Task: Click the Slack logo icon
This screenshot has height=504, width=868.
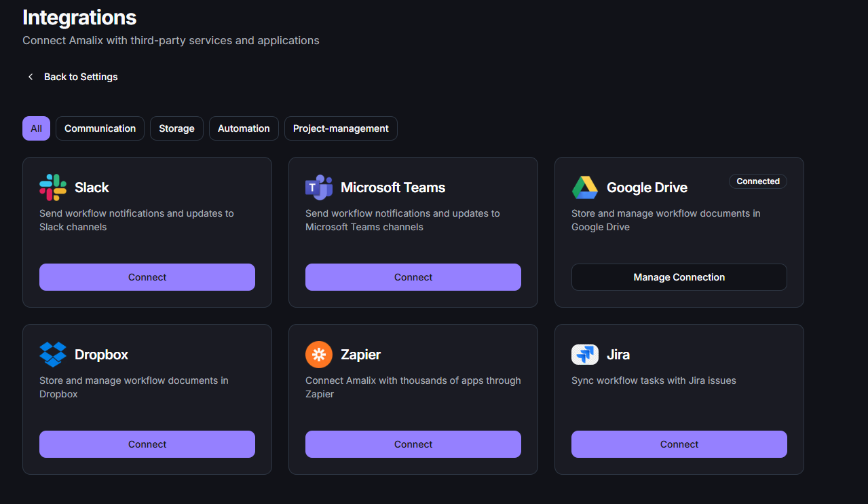Action: (x=52, y=187)
